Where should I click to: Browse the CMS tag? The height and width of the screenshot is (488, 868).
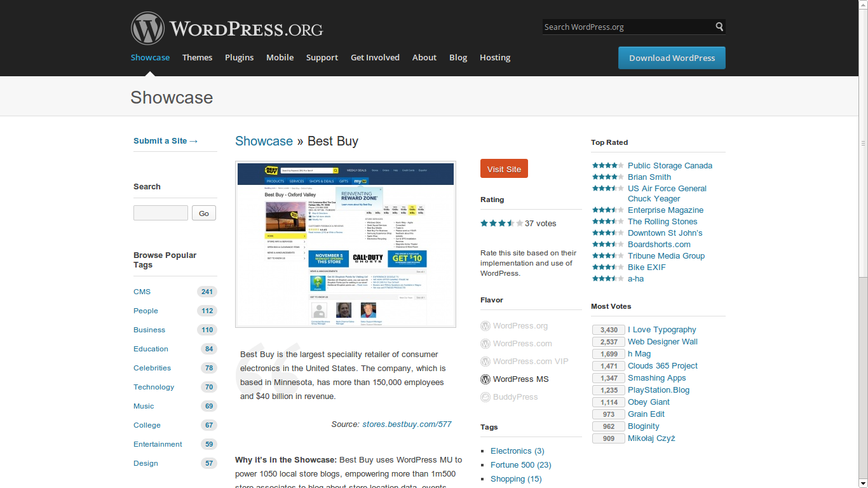point(142,292)
